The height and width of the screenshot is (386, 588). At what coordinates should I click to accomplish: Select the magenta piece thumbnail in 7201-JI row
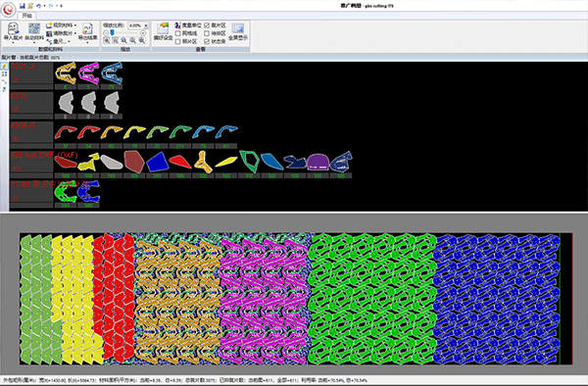point(88,73)
